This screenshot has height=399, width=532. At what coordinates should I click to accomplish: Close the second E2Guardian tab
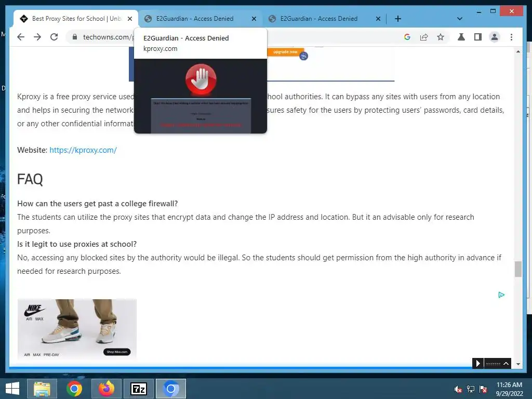point(378,19)
